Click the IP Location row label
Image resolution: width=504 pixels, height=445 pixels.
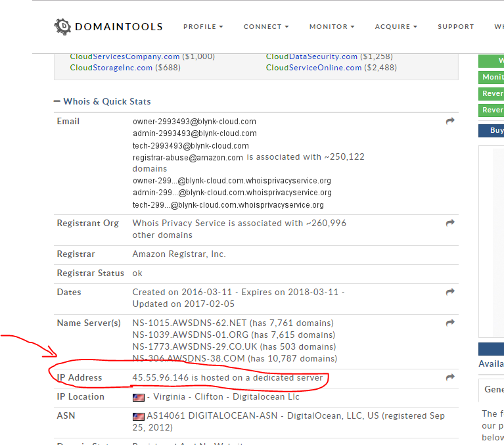(80, 397)
